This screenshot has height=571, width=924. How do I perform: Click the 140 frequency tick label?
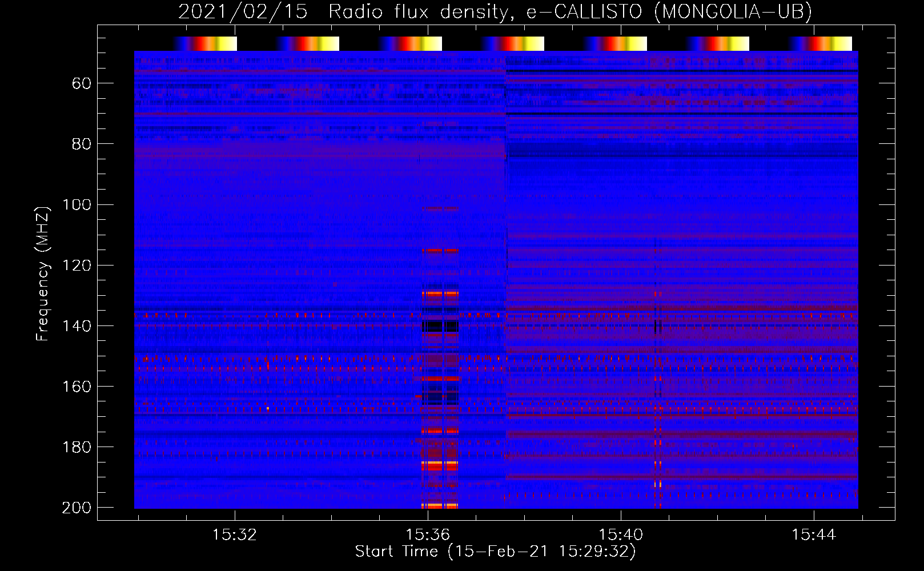click(77, 326)
